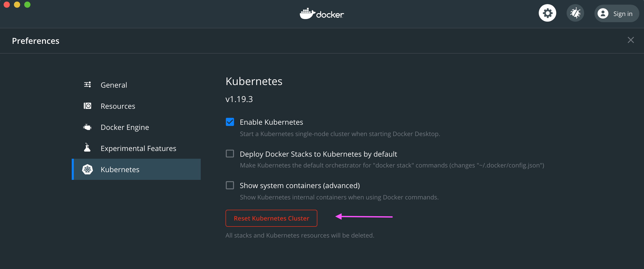
Task: Click 'Show Kubernetes internal containers' description
Action: point(339,197)
